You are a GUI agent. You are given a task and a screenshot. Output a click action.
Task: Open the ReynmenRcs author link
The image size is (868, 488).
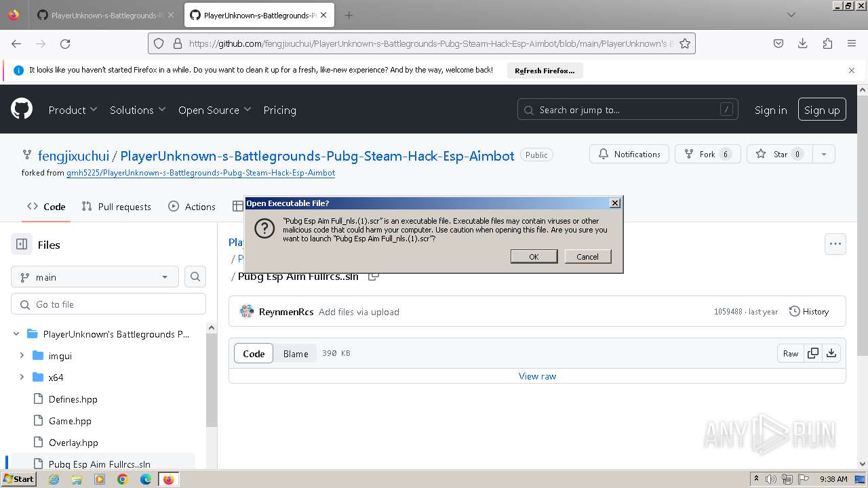[x=286, y=312]
